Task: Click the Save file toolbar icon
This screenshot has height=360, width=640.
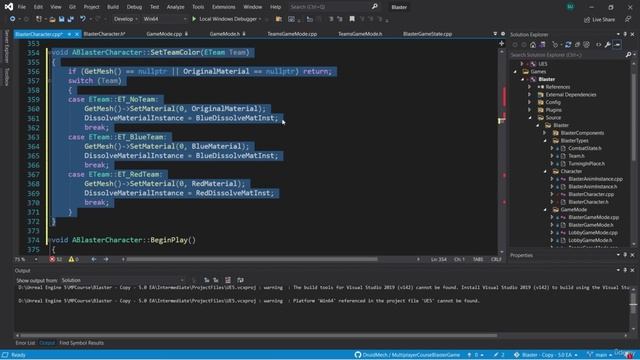Action: coord(61,19)
